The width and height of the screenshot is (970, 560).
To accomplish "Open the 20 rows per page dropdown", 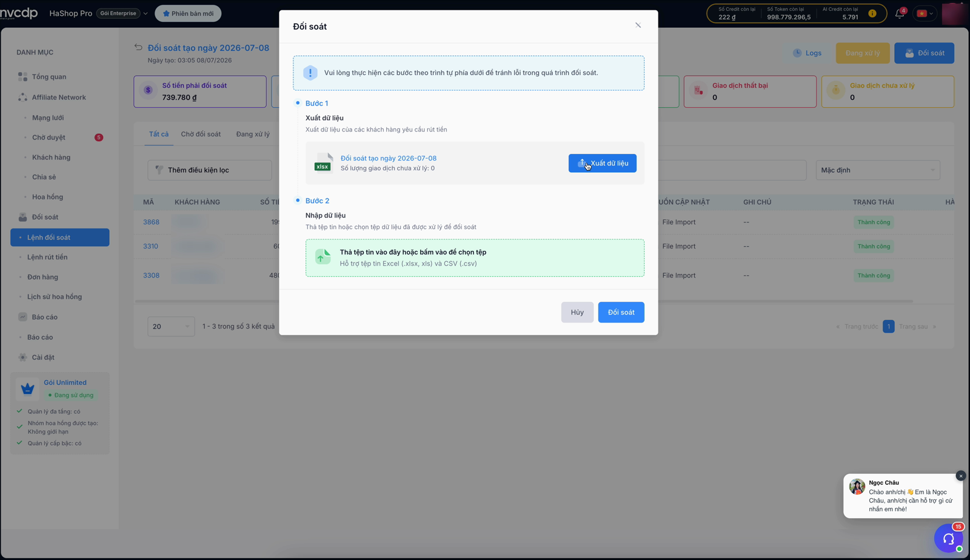I will pos(171,327).
